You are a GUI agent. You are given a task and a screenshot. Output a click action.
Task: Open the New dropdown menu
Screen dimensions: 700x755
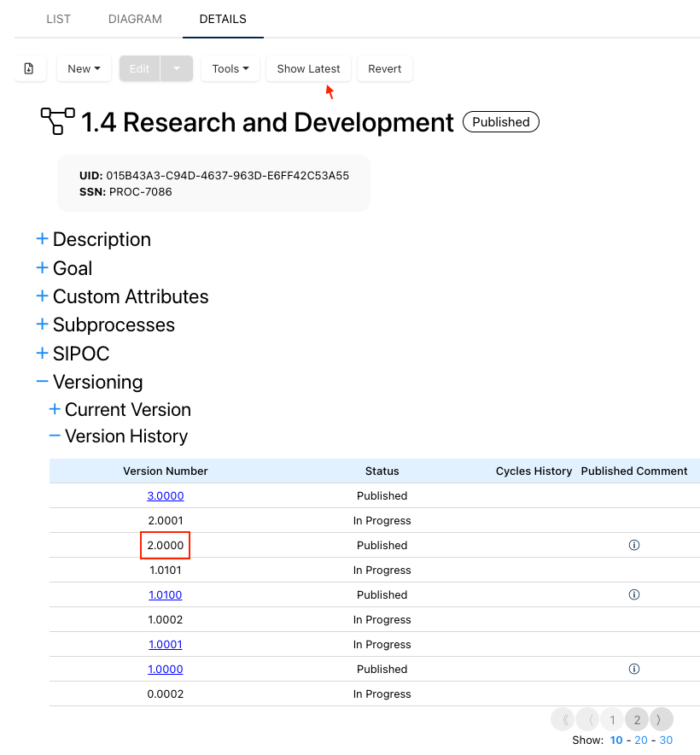(x=84, y=68)
